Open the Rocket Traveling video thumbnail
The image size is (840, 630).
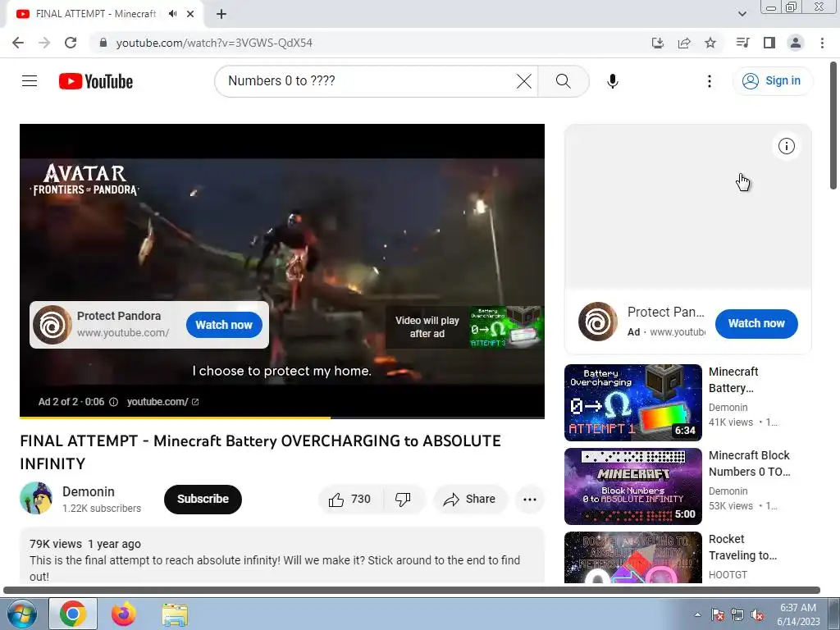click(x=632, y=557)
